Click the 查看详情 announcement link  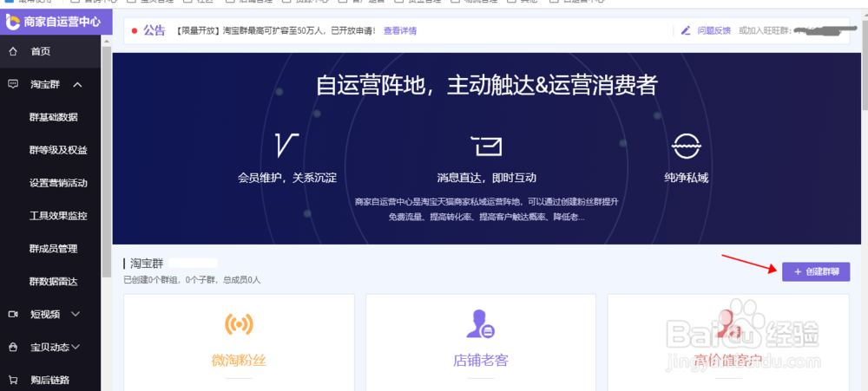400,31
